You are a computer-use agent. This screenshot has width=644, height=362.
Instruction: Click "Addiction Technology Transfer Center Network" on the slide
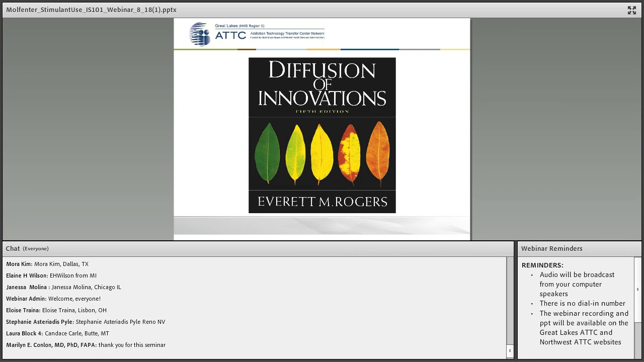pyautogui.click(x=287, y=34)
